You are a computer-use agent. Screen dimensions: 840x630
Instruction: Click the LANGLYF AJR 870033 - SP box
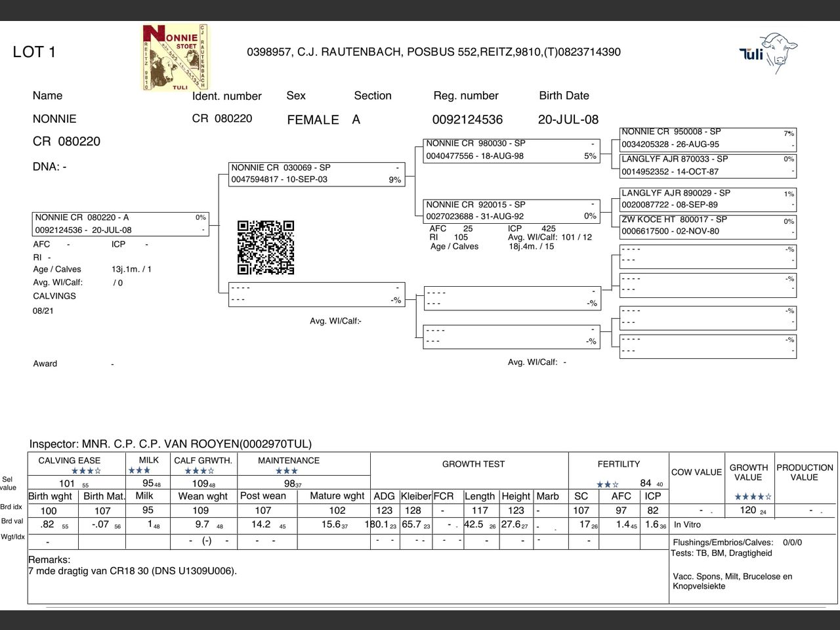click(708, 165)
